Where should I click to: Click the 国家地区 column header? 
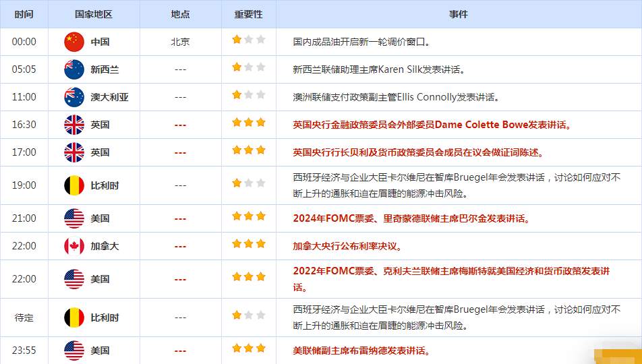(94, 14)
